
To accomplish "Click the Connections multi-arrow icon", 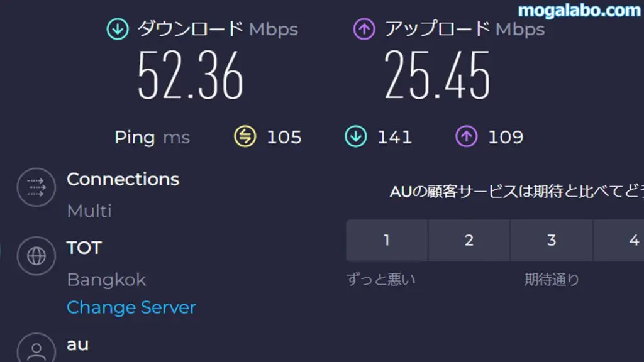I will (x=36, y=187).
